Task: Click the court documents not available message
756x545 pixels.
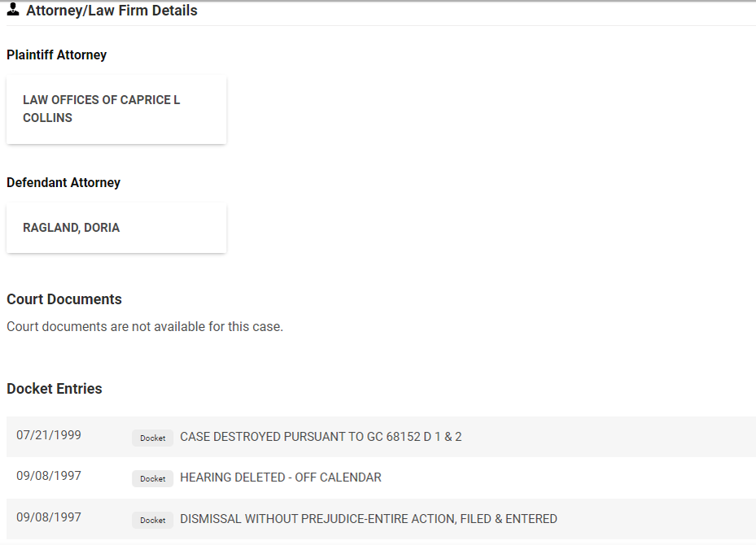Action: (145, 327)
